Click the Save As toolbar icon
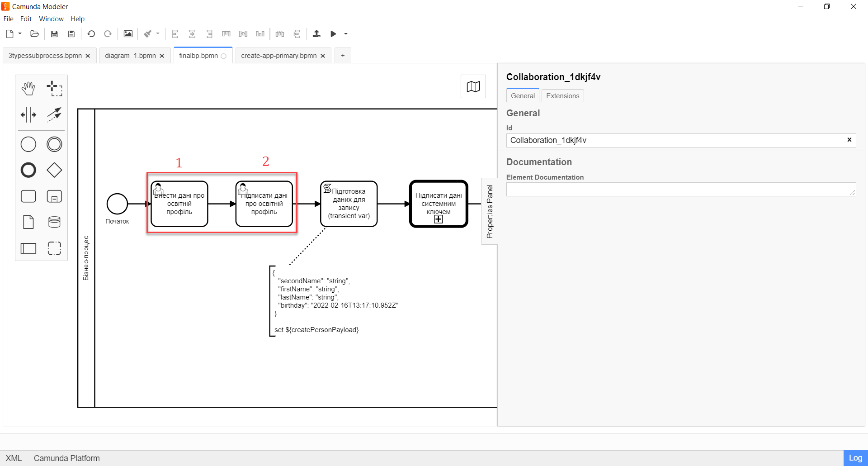The height and width of the screenshot is (466, 868). [x=71, y=34]
